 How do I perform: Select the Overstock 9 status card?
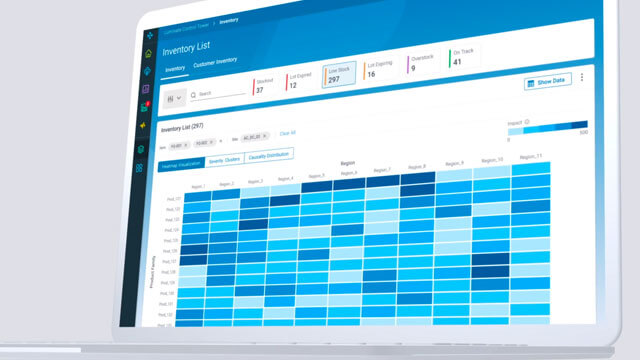tap(421, 63)
